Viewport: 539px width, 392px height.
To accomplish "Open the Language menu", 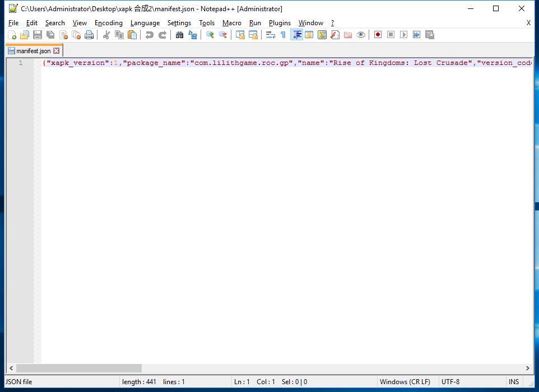I will [x=145, y=23].
